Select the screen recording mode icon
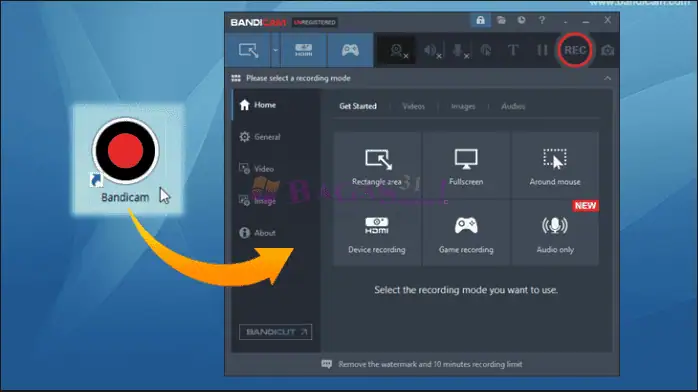Viewport: 698px width, 392px height. [248, 50]
